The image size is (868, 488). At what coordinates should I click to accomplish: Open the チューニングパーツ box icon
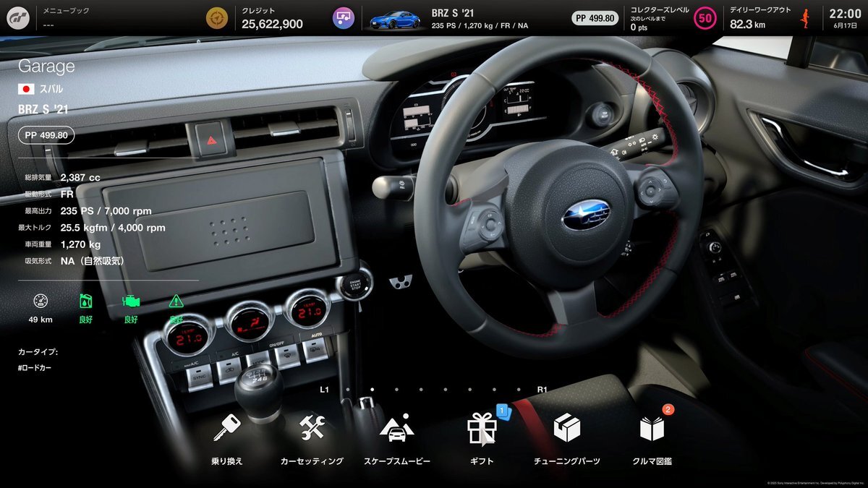(566, 428)
